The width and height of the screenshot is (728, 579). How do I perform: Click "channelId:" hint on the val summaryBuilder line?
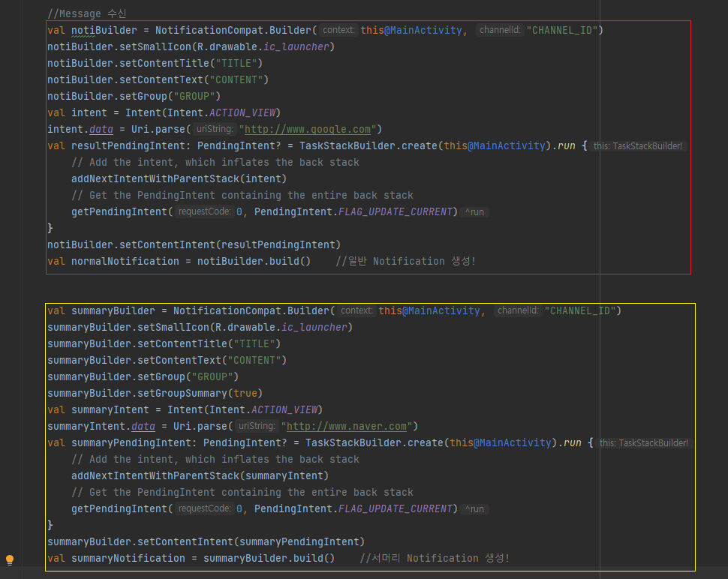518,310
